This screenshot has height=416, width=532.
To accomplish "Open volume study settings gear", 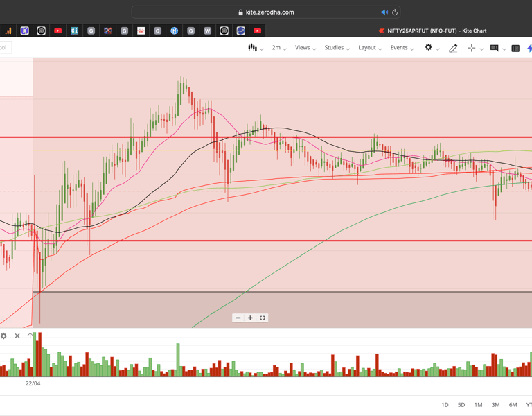I will coord(3,336).
